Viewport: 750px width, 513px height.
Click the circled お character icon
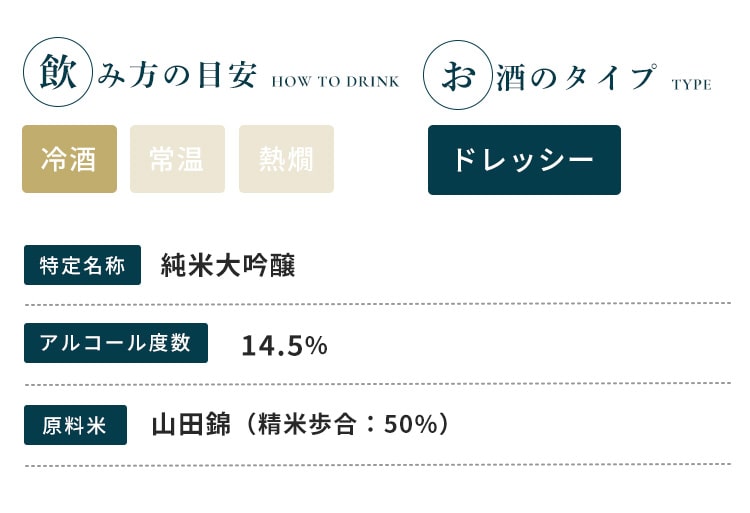458,75
